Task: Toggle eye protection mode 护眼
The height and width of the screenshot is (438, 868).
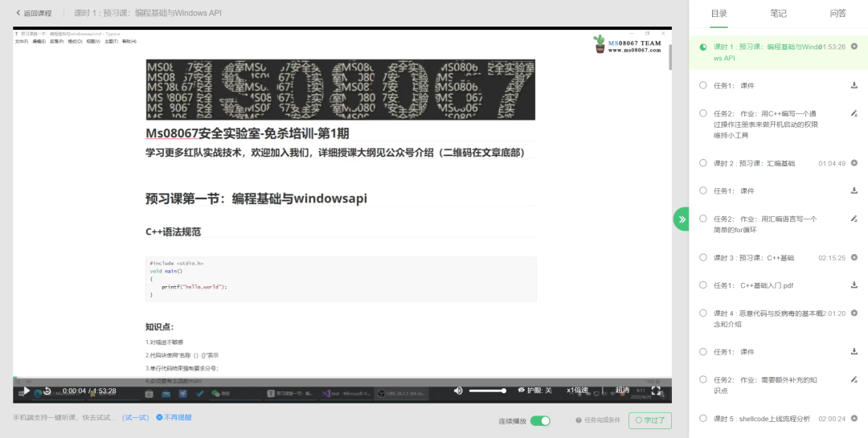Action: pos(534,391)
